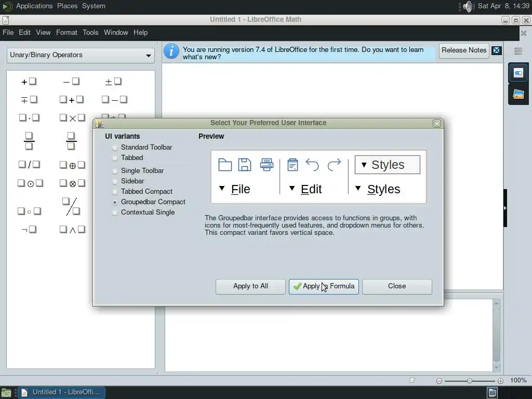Open the Applications menu in the top panel
The width and height of the screenshot is (532, 399).
tap(34, 6)
